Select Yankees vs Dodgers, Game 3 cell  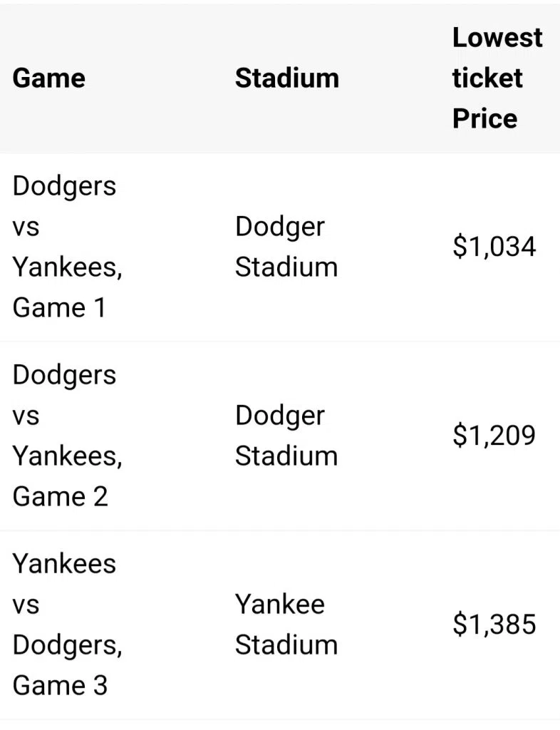click(68, 624)
